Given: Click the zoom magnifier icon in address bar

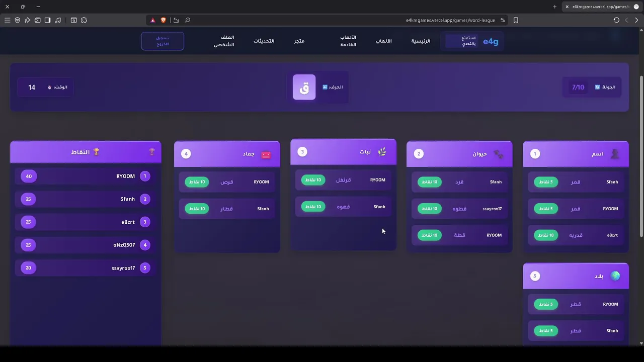Looking at the screenshot, I should coord(188,20).
